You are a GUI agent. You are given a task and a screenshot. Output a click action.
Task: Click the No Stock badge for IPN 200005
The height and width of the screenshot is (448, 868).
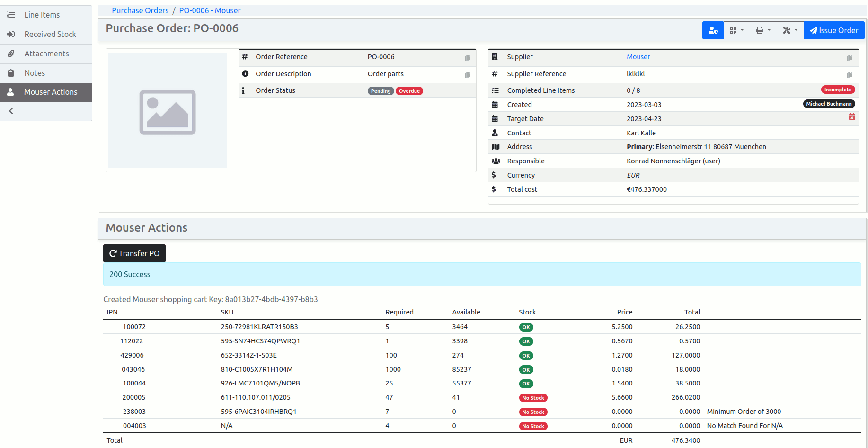tap(533, 398)
